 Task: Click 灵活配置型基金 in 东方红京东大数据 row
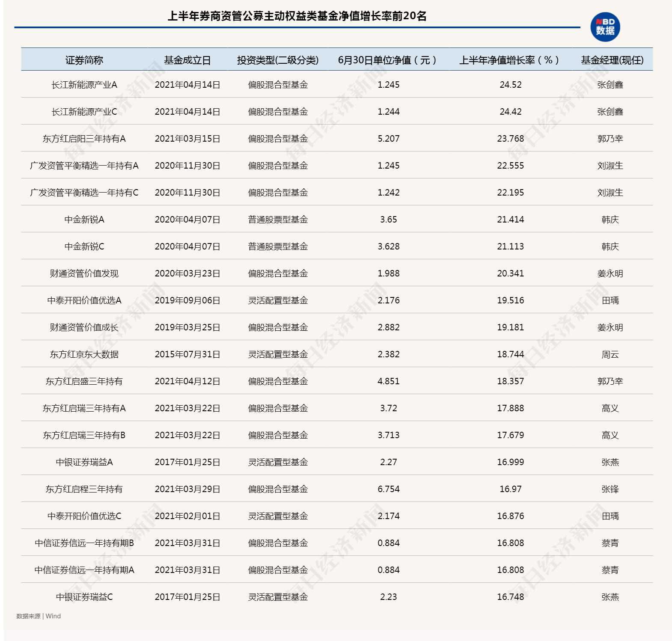(278, 354)
